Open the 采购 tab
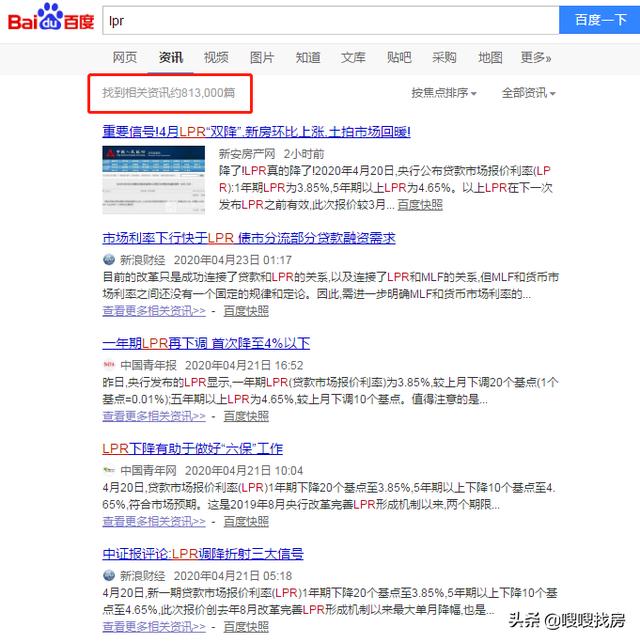 point(444,57)
